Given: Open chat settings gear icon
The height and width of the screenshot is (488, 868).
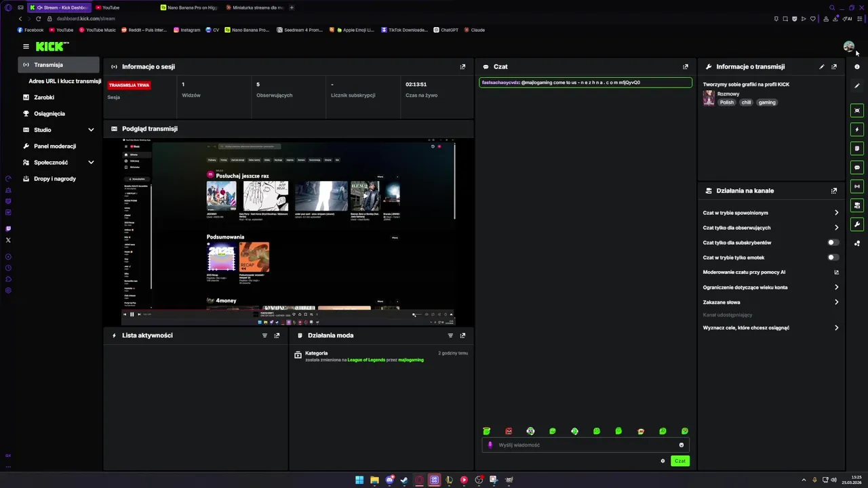Looking at the screenshot, I should point(663,461).
